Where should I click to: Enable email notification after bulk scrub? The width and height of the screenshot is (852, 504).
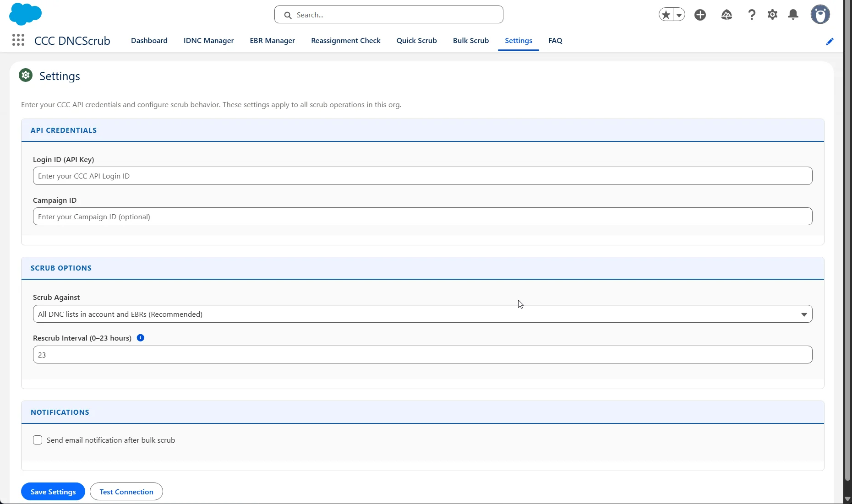coord(38,440)
